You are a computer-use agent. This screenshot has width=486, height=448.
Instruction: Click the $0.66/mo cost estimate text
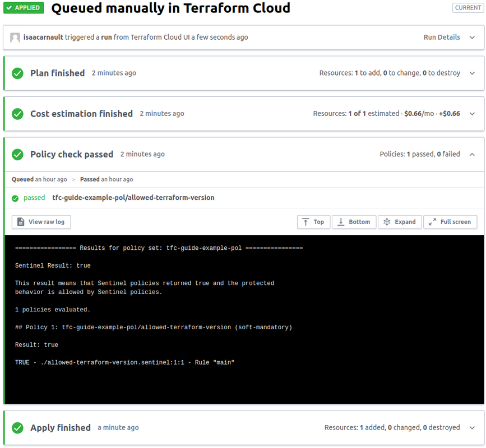tap(419, 114)
